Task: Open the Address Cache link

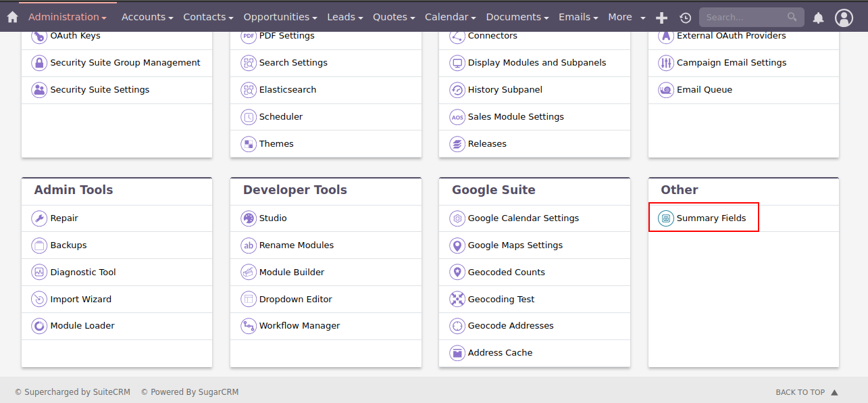Action: (501, 353)
